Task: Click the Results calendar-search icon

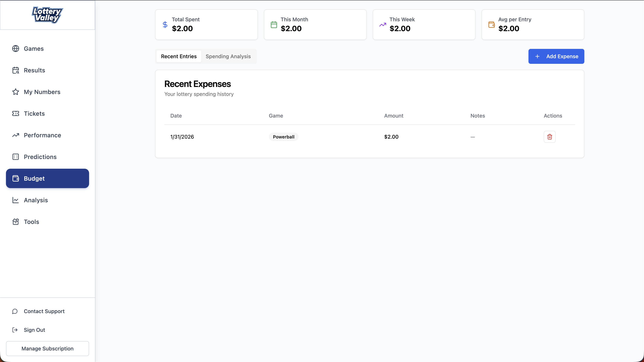Action: (15, 70)
